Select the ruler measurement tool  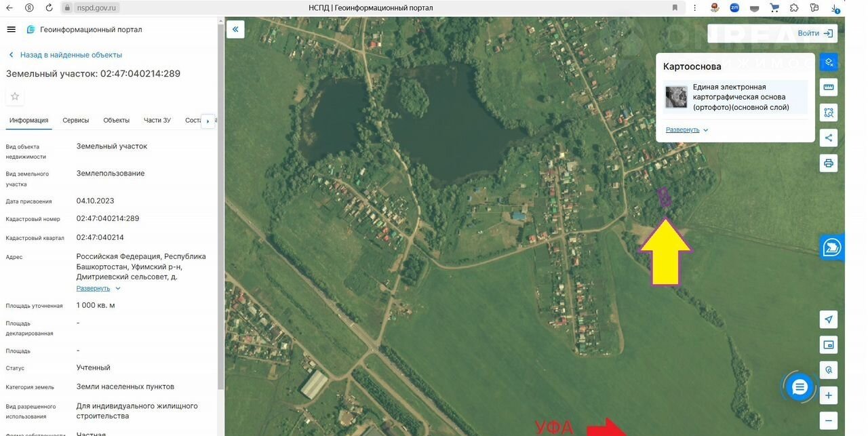point(828,87)
